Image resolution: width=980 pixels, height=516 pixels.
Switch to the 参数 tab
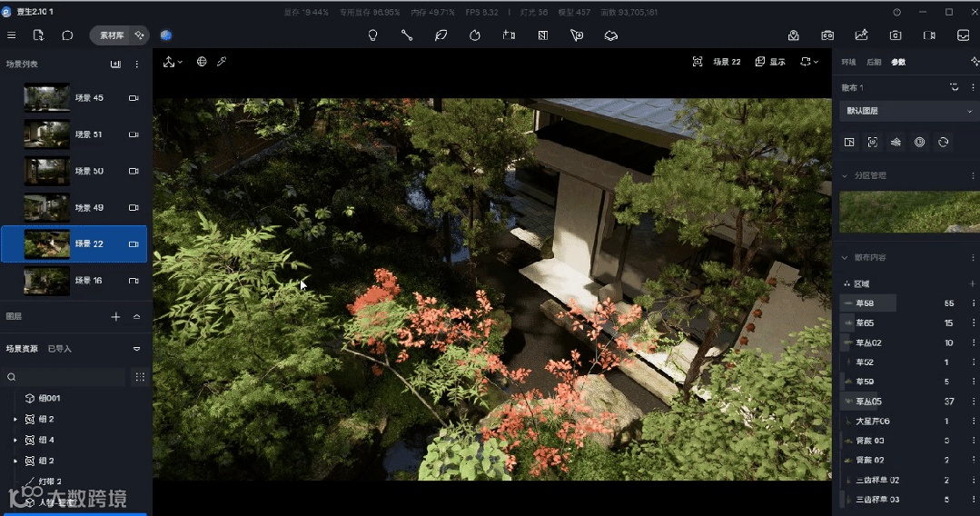click(898, 62)
